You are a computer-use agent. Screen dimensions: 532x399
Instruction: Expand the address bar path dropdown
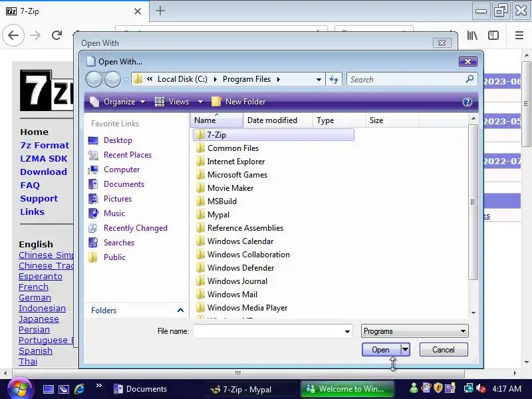[x=319, y=80]
